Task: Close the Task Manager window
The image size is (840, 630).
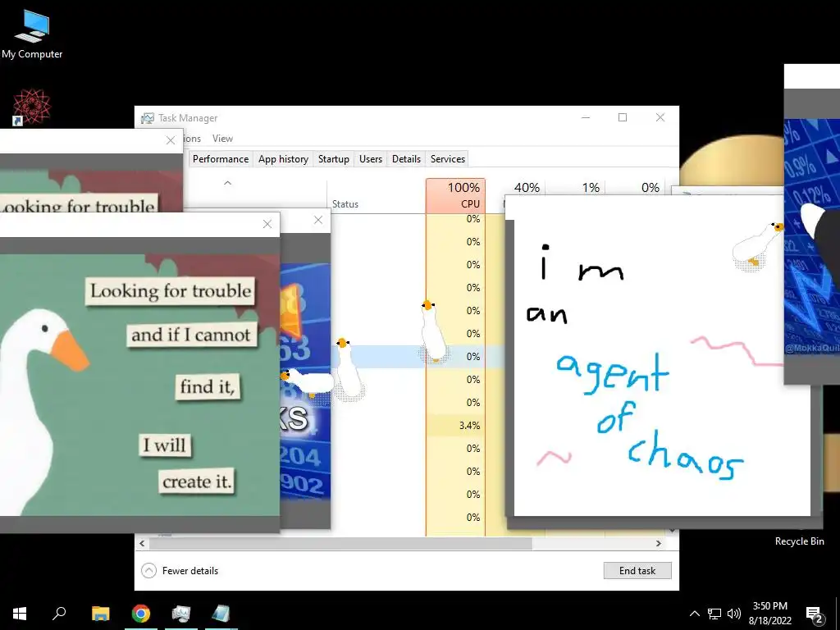Action: pos(660,117)
